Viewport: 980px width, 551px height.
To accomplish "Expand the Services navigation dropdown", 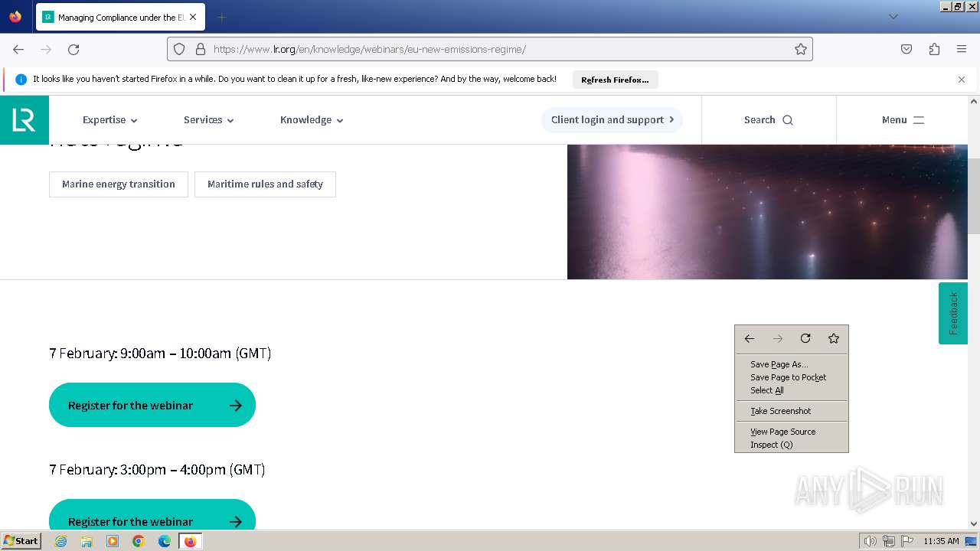I will click(209, 120).
